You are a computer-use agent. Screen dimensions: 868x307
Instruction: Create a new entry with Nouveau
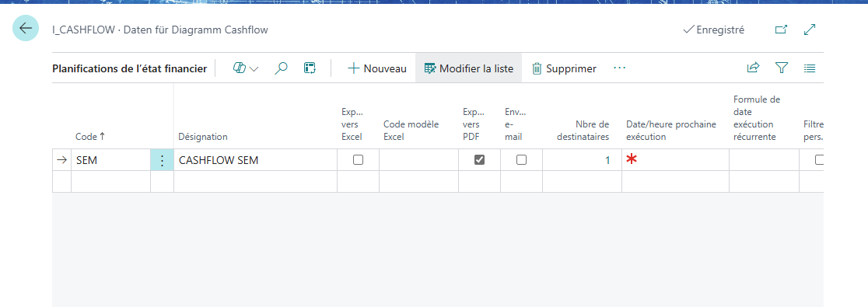(x=376, y=68)
